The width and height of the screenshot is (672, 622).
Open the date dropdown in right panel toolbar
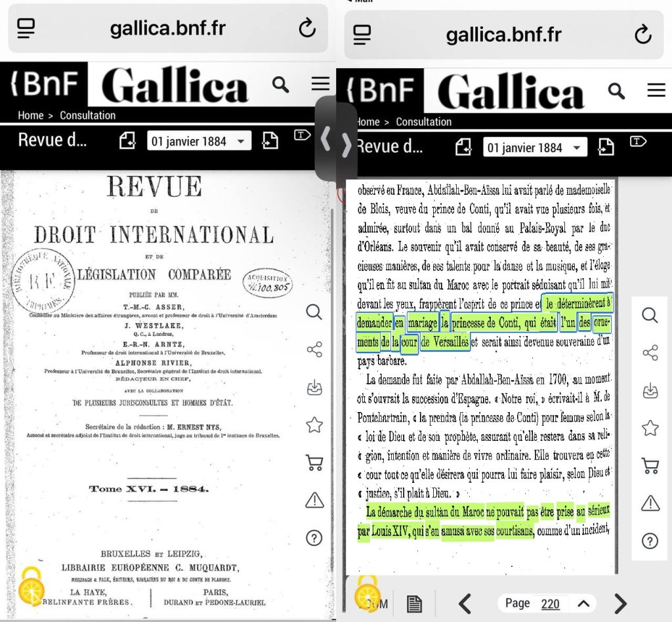[x=535, y=148]
